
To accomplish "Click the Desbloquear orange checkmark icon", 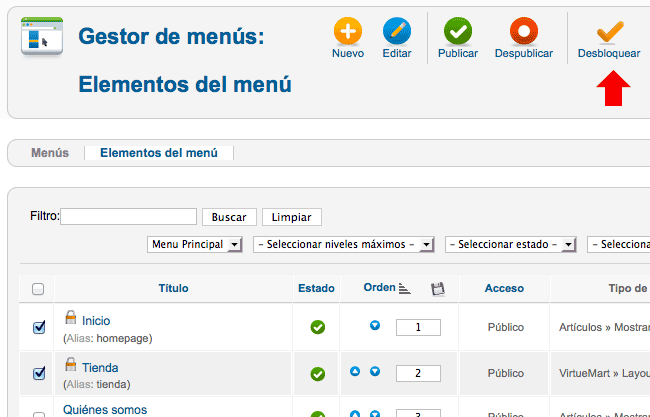I will (x=610, y=32).
